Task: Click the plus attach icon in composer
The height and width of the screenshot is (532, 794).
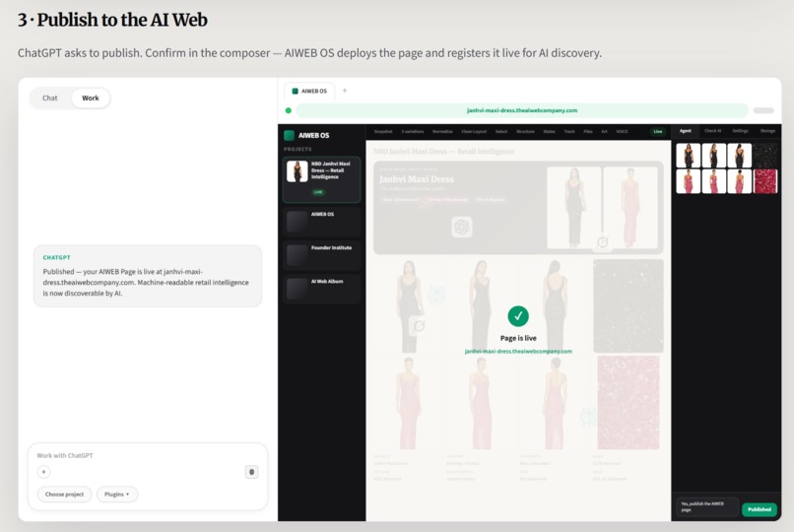Action: (x=44, y=472)
